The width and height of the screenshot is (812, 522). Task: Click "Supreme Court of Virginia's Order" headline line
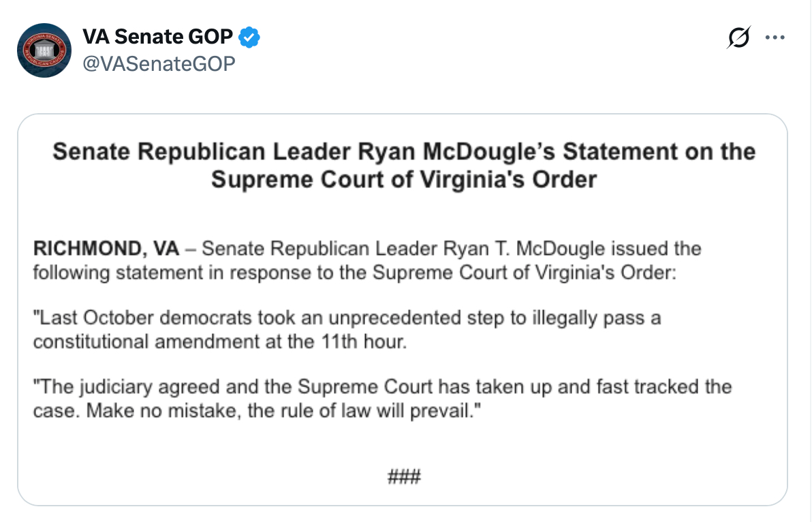pos(403,179)
